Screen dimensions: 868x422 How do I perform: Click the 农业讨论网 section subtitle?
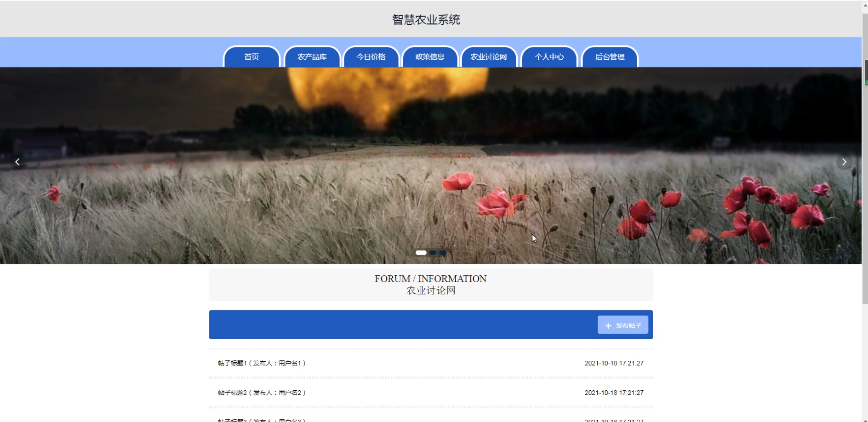pos(431,291)
